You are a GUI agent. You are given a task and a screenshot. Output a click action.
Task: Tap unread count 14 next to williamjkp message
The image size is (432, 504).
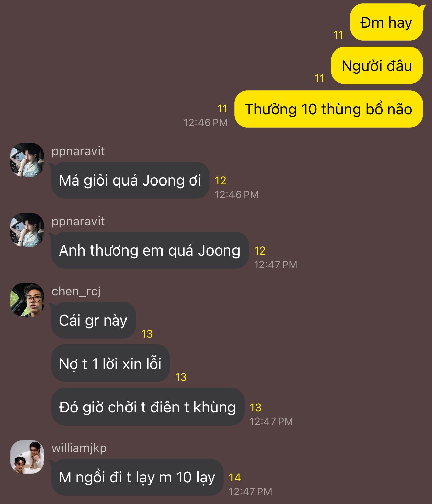tap(235, 477)
